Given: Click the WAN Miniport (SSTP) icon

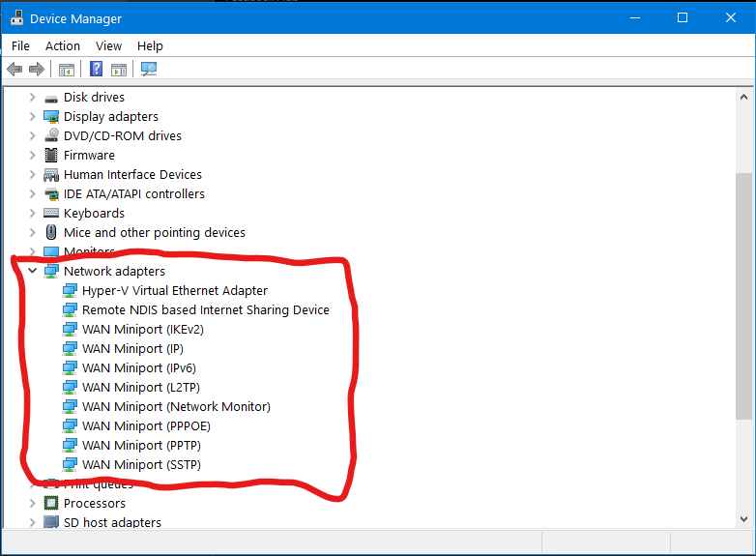Looking at the screenshot, I should (70, 464).
